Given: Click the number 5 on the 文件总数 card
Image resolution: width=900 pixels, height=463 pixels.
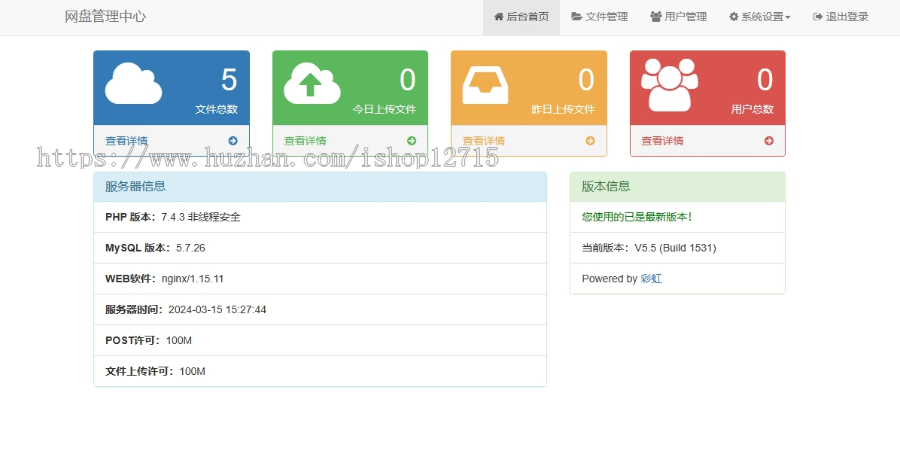Looking at the screenshot, I should click(229, 79).
